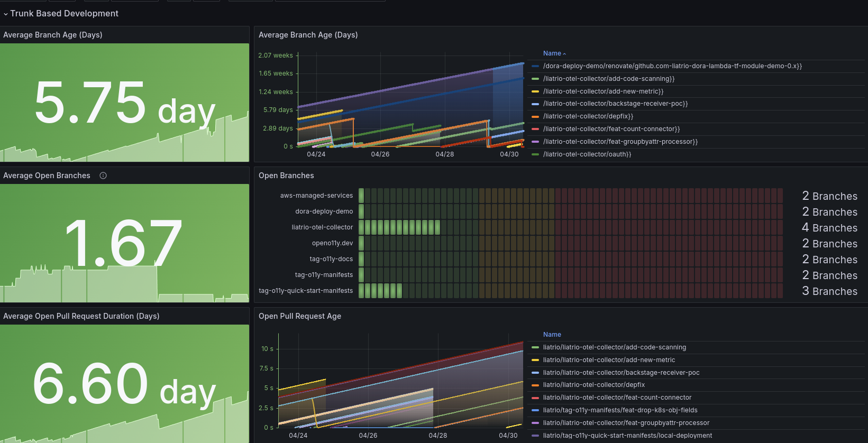Click the 3 Branches value for tag-o11y-quick-start-manifests
Viewport: 868px width, 443px height.
tap(829, 291)
